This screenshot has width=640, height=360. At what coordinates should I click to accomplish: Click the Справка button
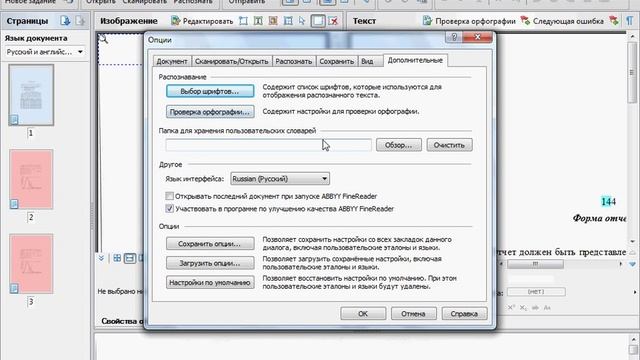[464, 313]
